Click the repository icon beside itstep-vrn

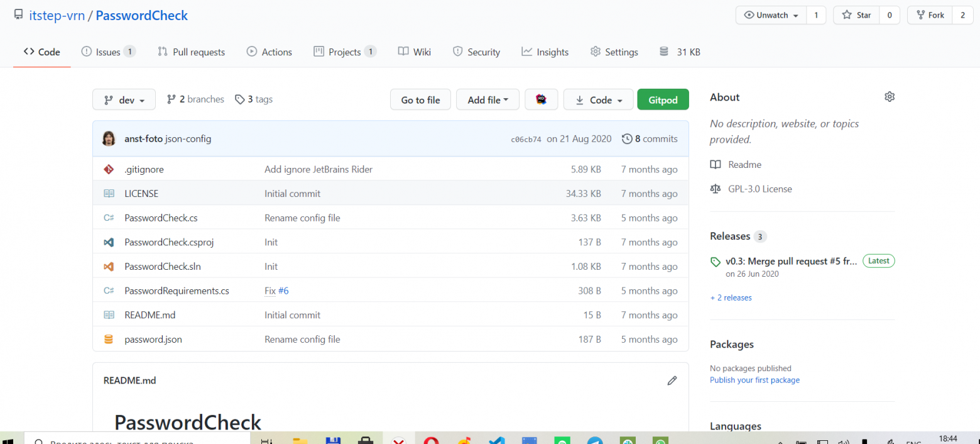(x=18, y=14)
